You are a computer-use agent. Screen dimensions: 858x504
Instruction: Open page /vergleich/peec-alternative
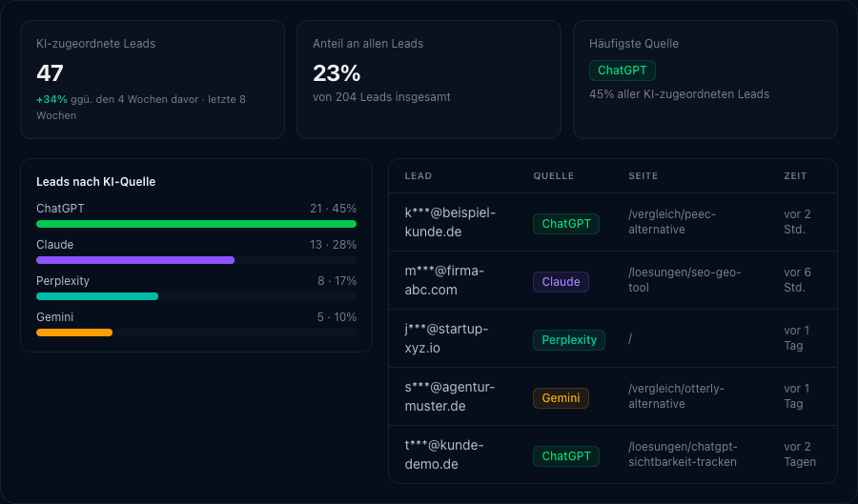coord(672,222)
